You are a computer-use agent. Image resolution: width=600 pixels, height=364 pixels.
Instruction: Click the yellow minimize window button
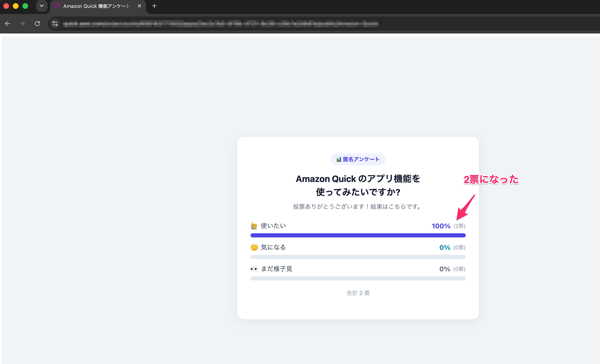click(16, 6)
